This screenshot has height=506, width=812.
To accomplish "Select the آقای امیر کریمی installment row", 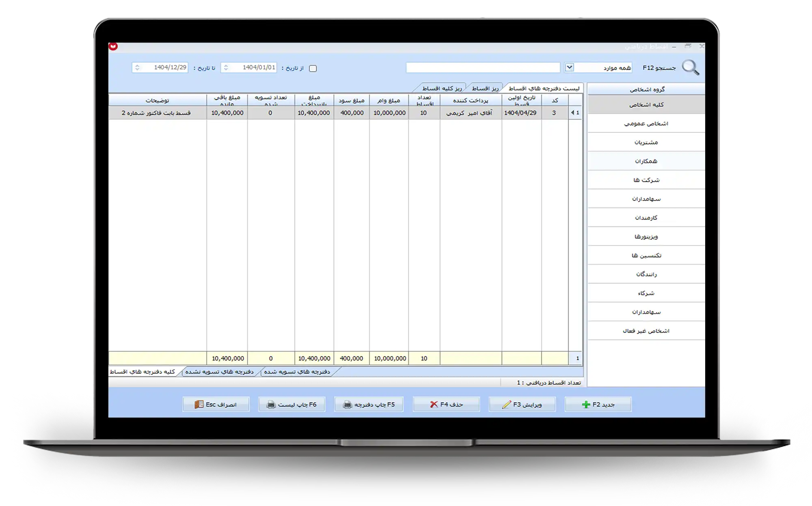I will pyautogui.click(x=469, y=113).
